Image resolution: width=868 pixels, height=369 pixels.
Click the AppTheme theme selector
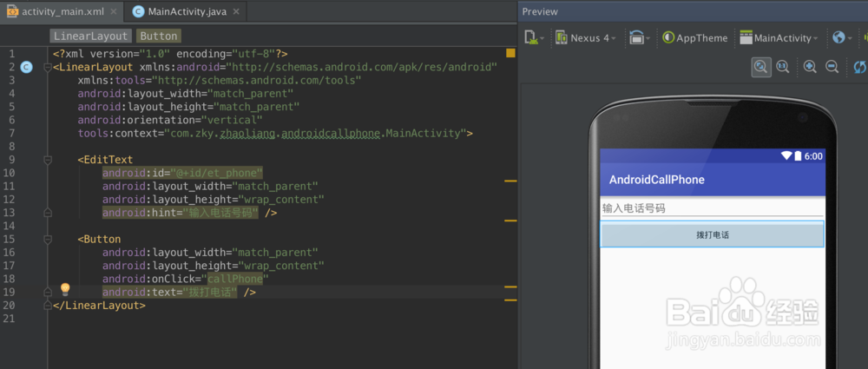tap(694, 37)
